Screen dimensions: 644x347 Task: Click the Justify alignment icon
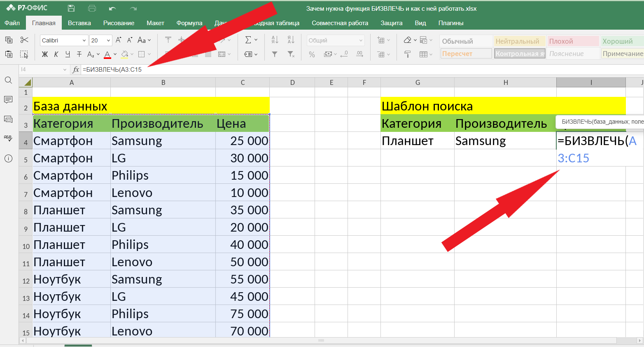tap(208, 54)
